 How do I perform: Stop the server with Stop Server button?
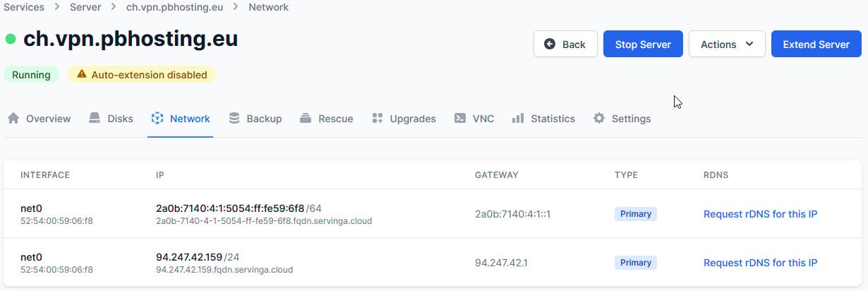pos(643,44)
